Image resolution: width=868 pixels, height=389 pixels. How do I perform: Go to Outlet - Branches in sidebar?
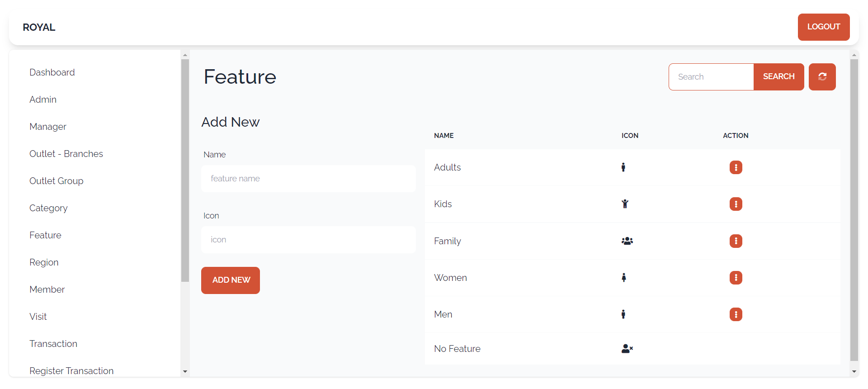(66, 154)
